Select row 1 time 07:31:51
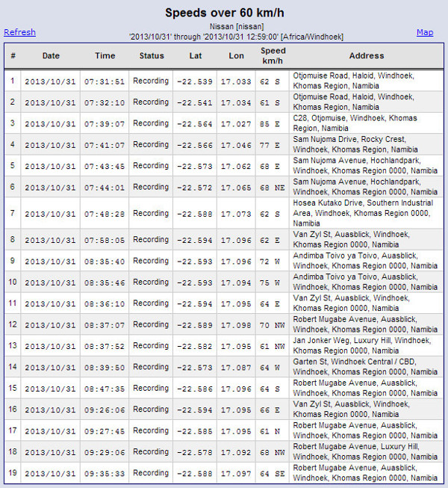448x488 pixels. (105, 81)
